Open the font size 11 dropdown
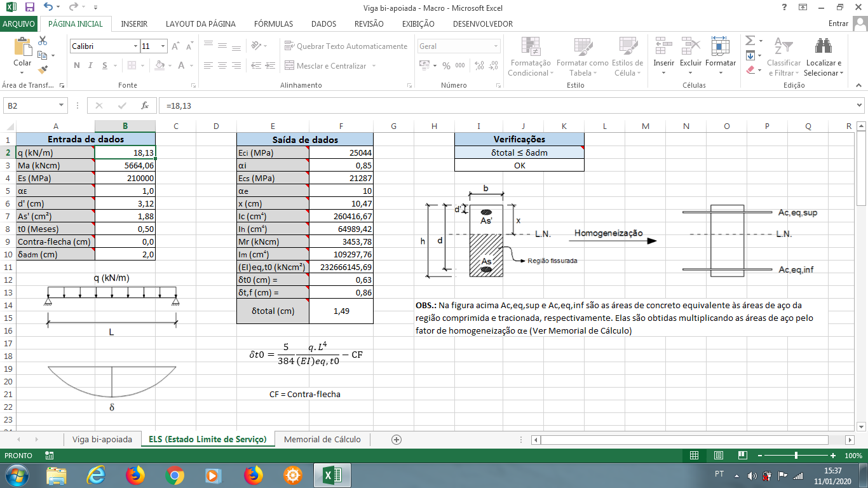868x488 pixels. (x=163, y=46)
